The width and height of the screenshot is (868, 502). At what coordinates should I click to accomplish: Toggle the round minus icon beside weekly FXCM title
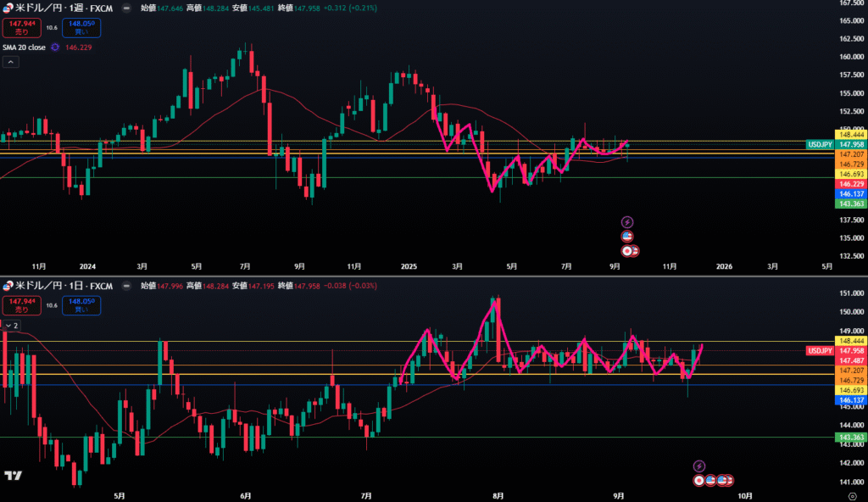pos(126,8)
